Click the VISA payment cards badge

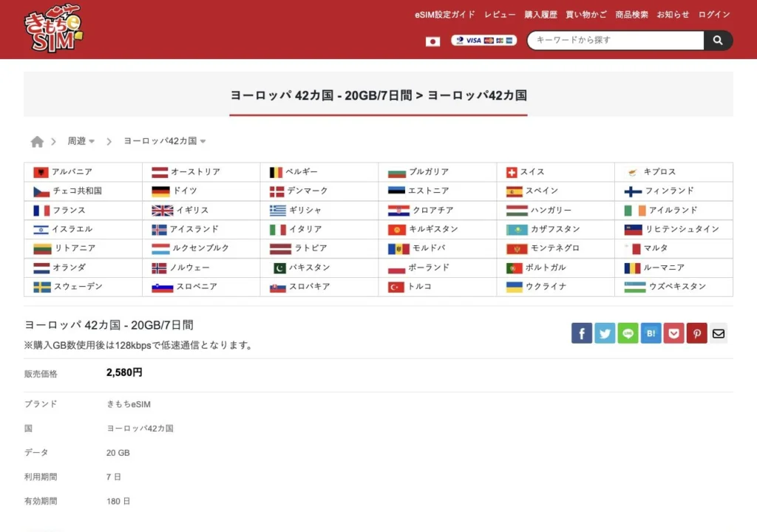483,41
